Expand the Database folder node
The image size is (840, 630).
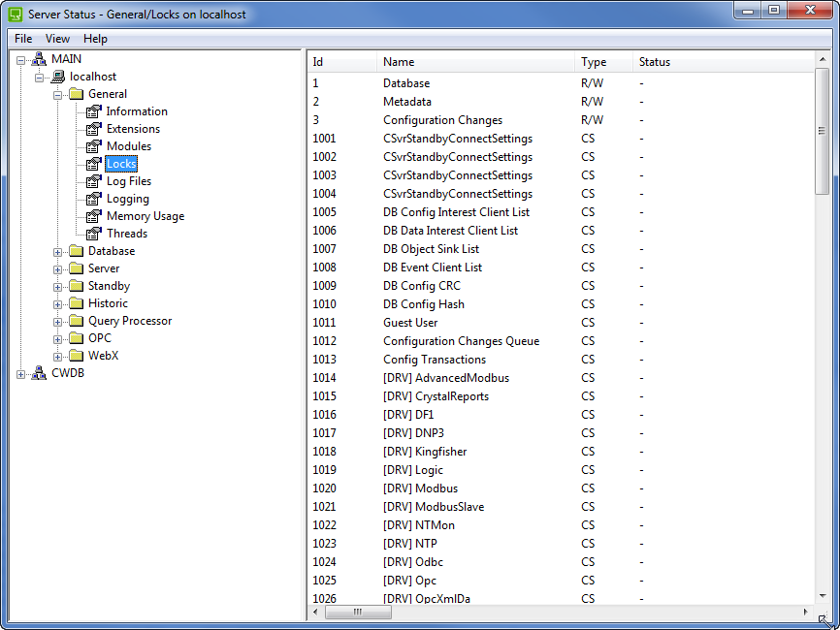tap(57, 252)
